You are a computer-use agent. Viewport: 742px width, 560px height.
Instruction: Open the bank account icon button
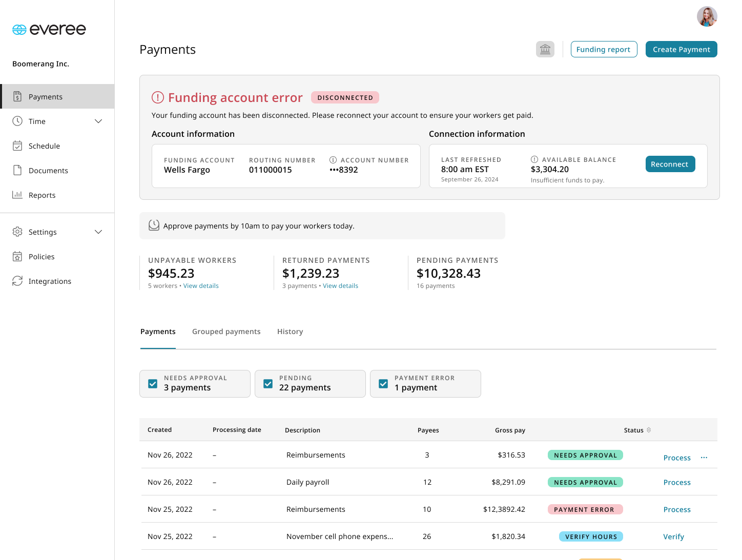pos(545,49)
